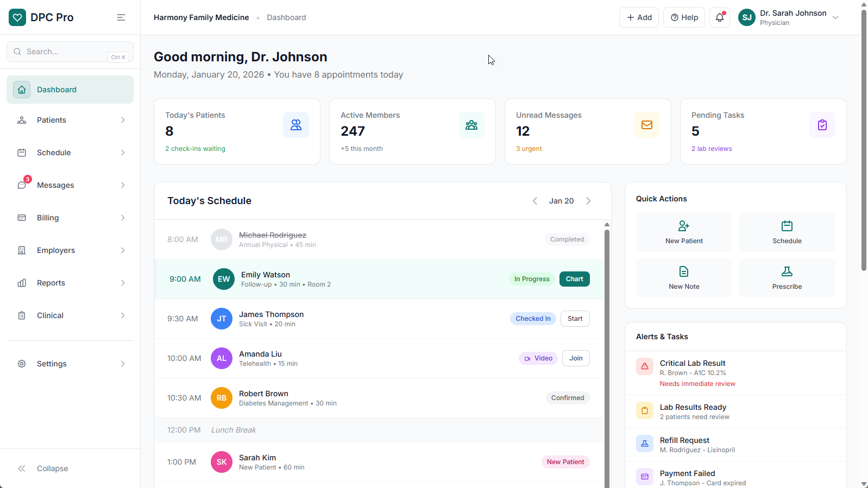Image resolution: width=868 pixels, height=488 pixels.
Task: Click the schedule list scrollbar
Action: click(x=607, y=358)
